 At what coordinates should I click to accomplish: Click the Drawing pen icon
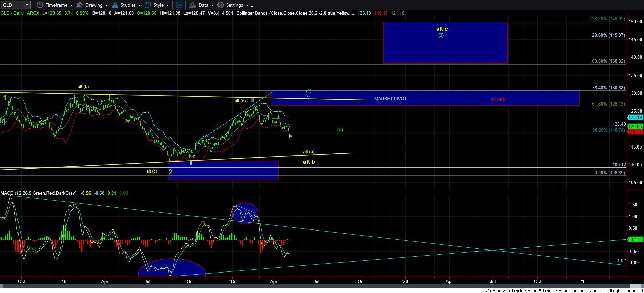[x=80, y=5]
